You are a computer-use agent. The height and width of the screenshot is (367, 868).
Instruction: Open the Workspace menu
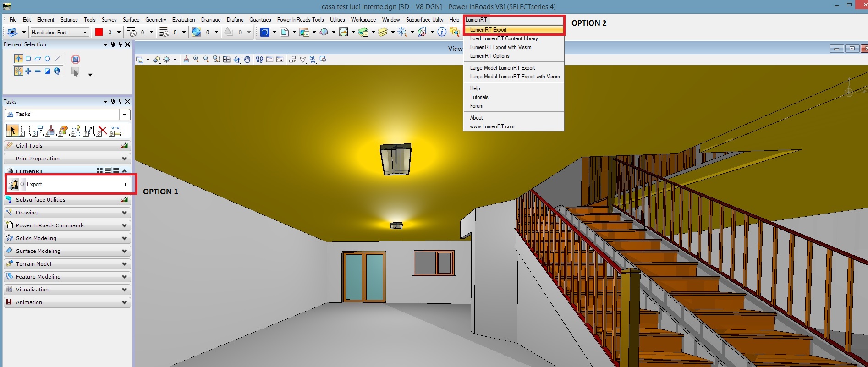[363, 20]
